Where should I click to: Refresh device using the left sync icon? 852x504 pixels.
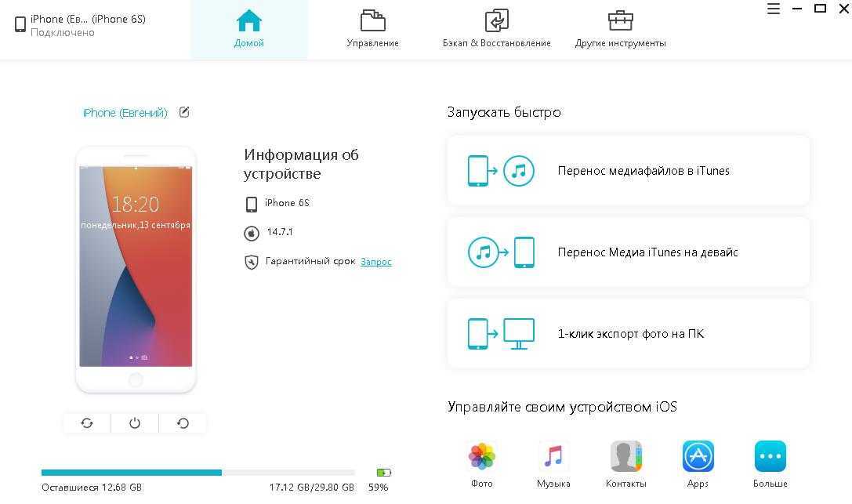[87, 423]
